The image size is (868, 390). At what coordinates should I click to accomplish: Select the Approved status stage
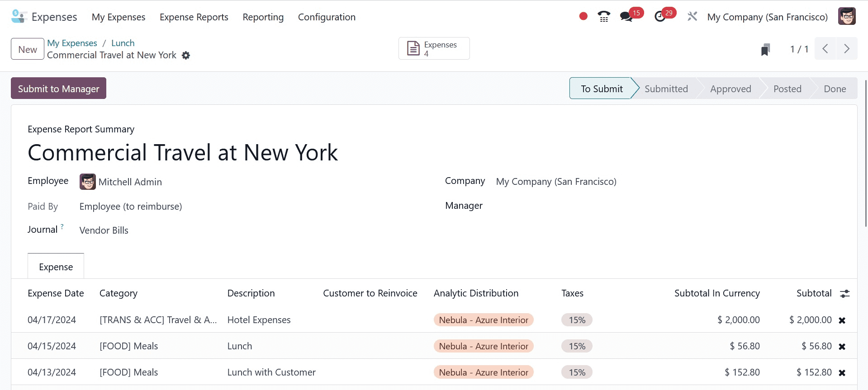(x=730, y=89)
